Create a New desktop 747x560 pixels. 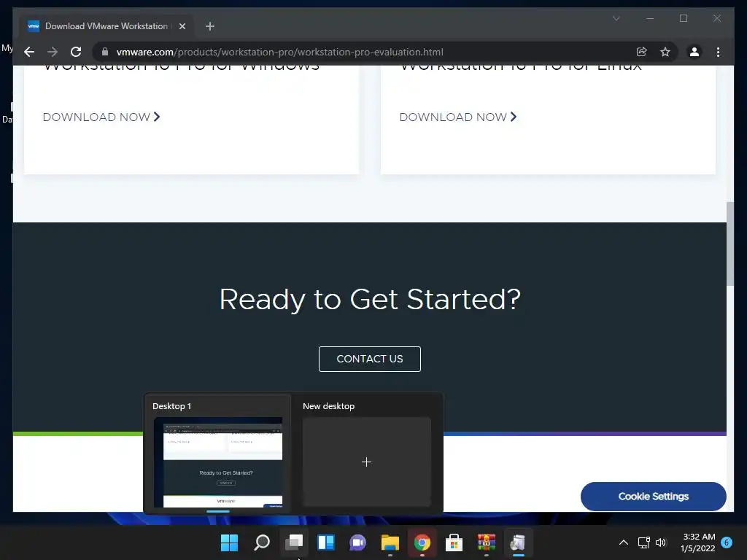366,462
